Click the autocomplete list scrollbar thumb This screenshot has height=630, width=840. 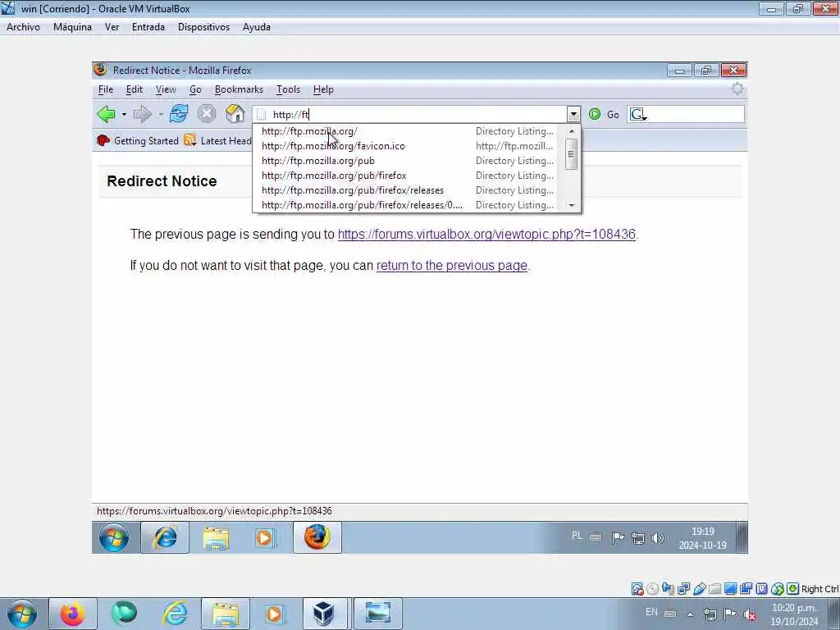572,154
